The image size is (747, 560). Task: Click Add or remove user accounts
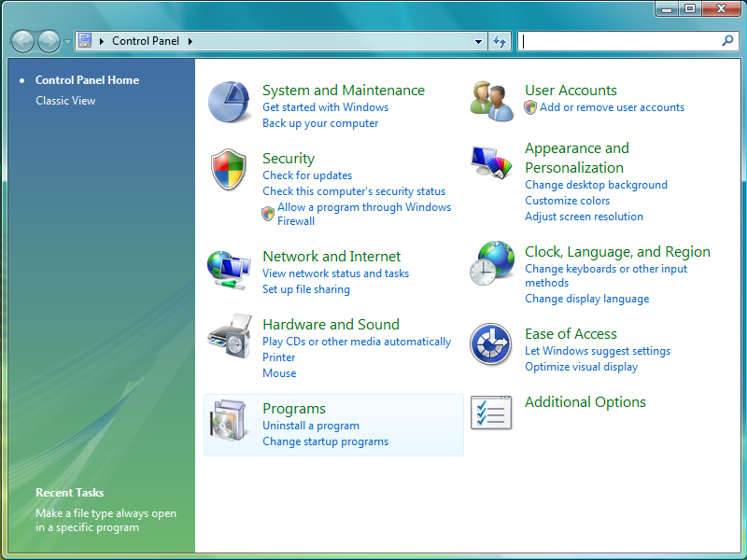(x=613, y=107)
